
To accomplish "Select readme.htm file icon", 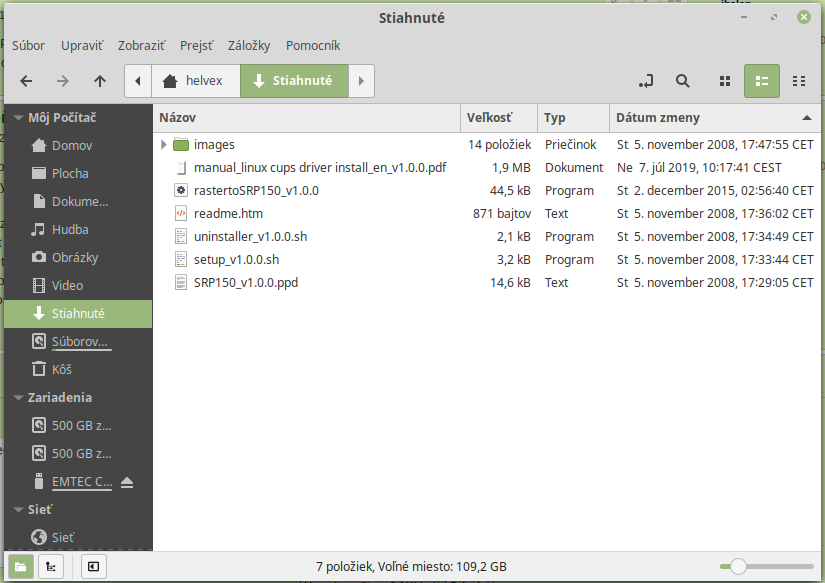I will [181, 214].
